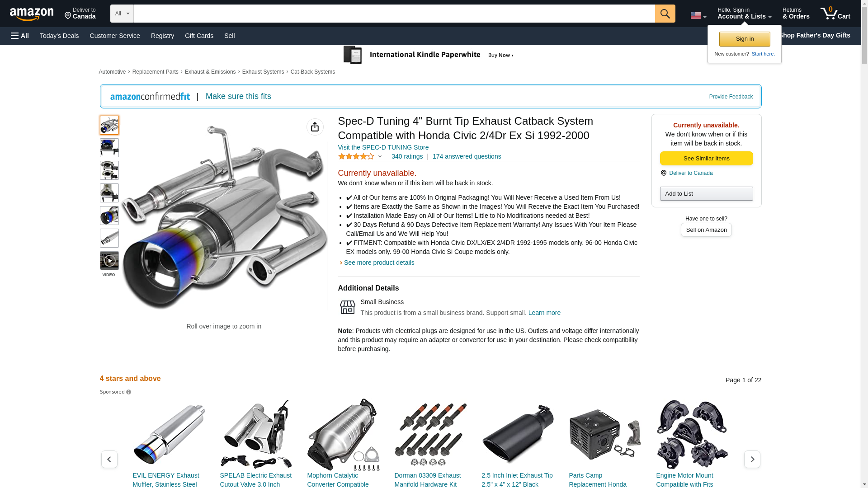Go to Amazon home via logo
Image resolution: width=868 pixels, height=488 pixels.
pyautogui.click(x=32, y=14)
